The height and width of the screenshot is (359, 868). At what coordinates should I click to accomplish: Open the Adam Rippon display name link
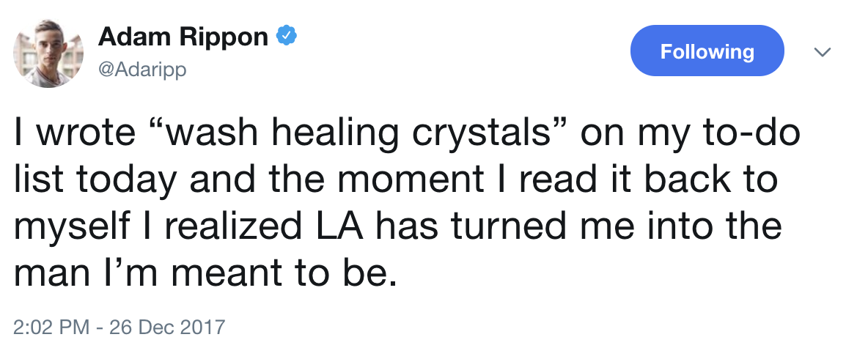(x=183, y=37)
